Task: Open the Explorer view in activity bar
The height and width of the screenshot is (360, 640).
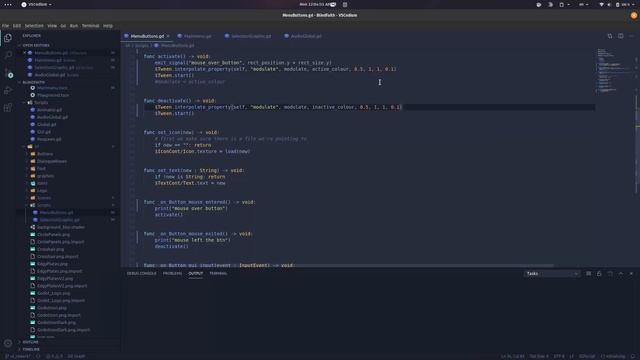Action: (x=8, y=38)
